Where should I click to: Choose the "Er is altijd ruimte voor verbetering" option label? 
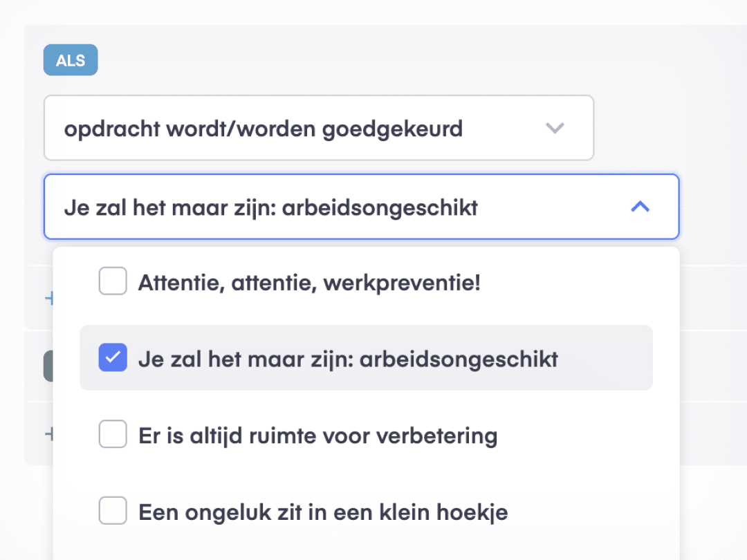[317, 436]
